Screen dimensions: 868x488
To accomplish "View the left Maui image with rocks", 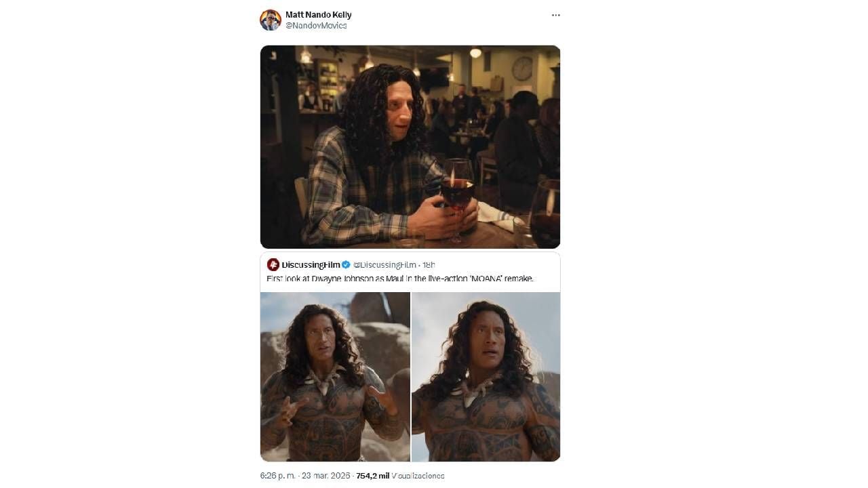I will coord(335,377).
